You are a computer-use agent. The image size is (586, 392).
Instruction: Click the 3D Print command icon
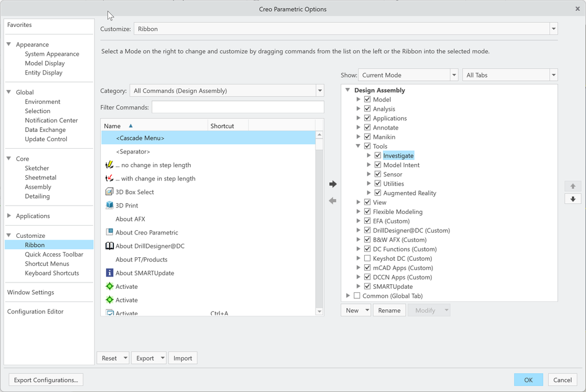109,206
